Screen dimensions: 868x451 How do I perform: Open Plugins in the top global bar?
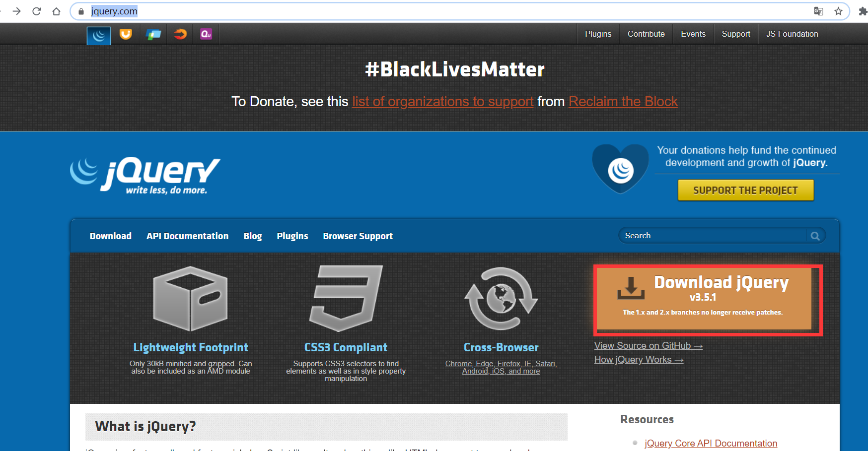point(598,34)
